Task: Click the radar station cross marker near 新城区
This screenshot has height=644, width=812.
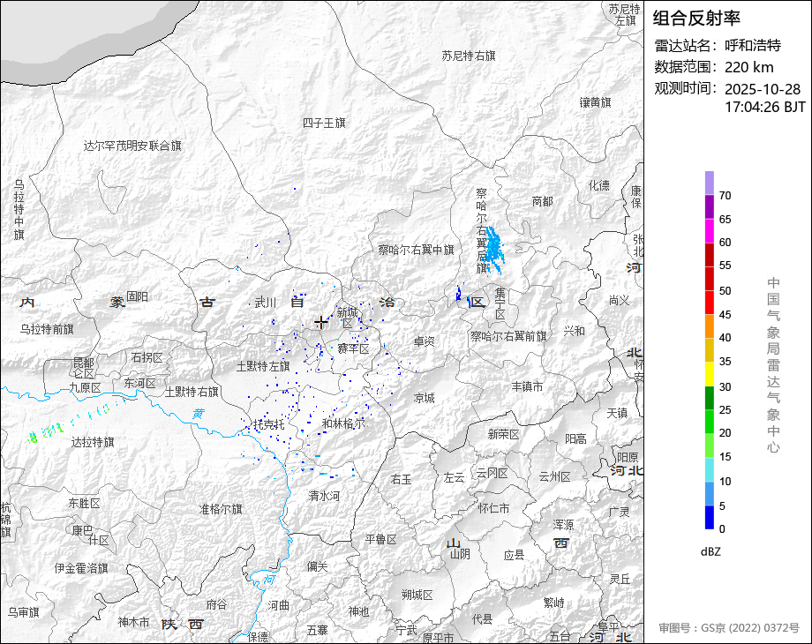Action: 321,322
